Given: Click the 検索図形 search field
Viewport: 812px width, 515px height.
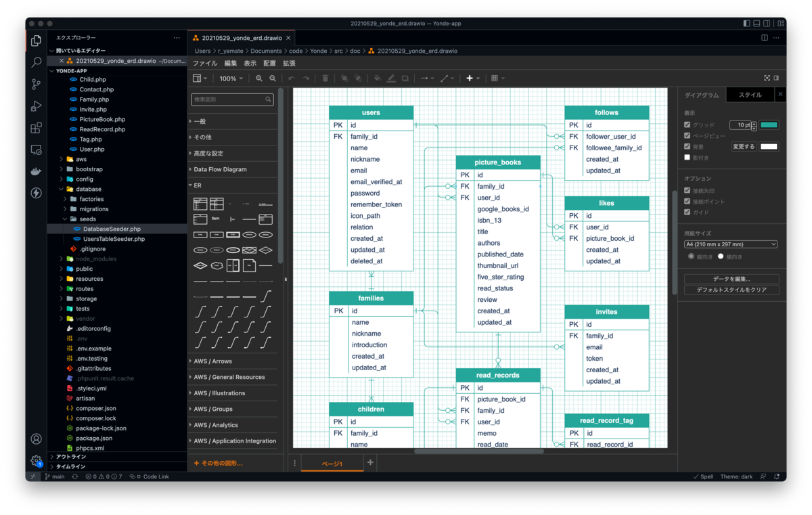Looking at the screenshot, I should tap(232, 99).
